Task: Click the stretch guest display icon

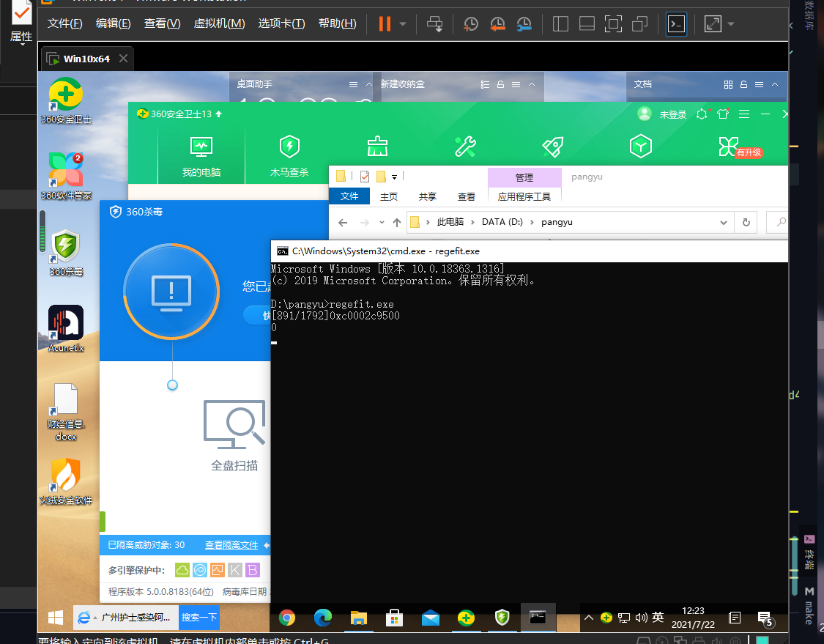Action: tap(713, 23)
